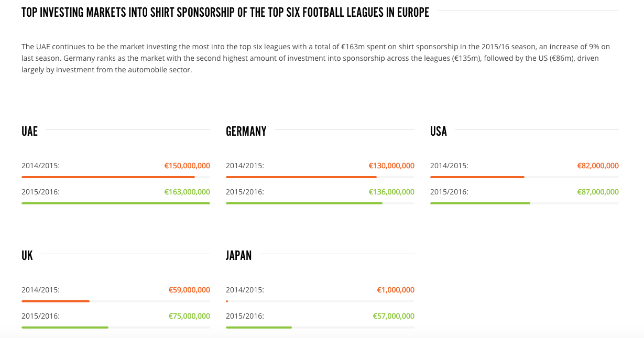The image size is (644, 338).
Task: Click the UK 2014/2015 orange bar
Action: tap(56, 301)
